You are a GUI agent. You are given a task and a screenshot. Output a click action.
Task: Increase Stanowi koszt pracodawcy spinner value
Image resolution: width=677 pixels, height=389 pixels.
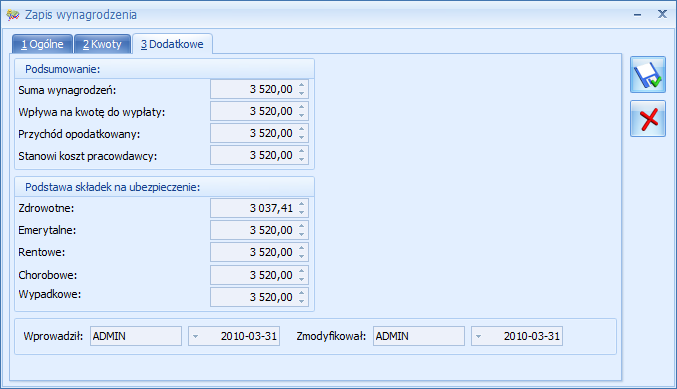[x=301, y=151]
